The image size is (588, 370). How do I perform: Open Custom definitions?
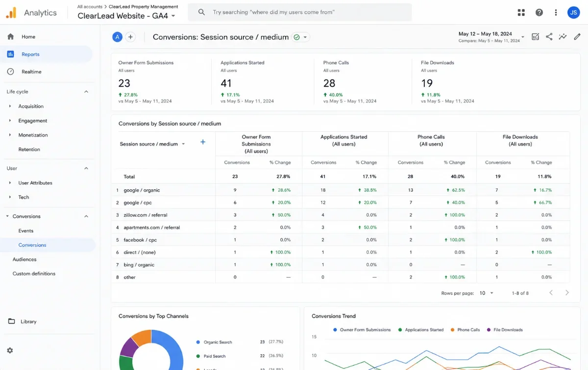34,274
